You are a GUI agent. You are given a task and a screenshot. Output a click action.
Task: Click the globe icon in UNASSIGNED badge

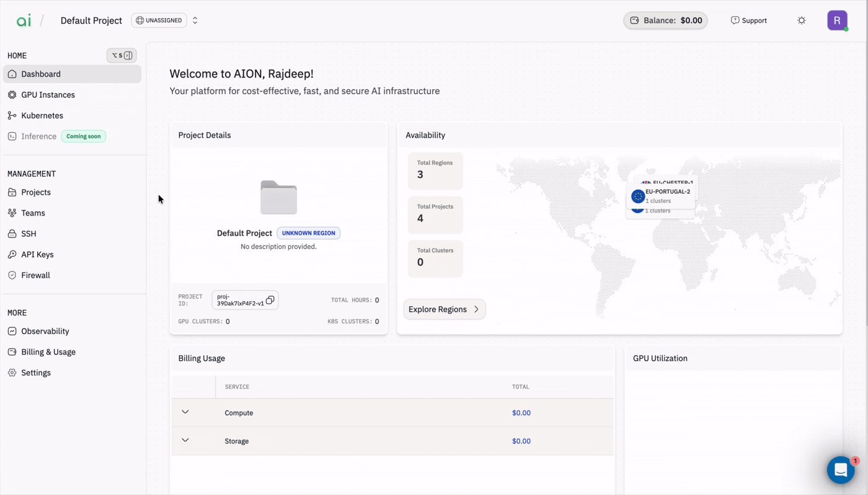click(139, 20)
